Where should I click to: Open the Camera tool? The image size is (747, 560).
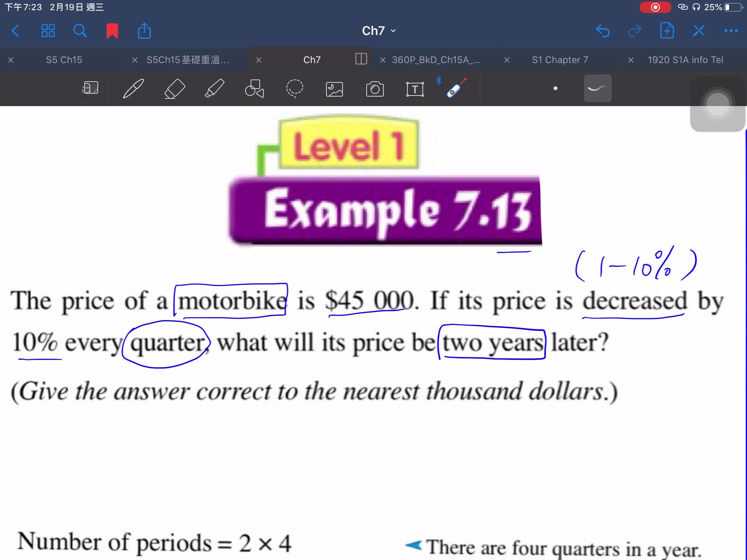point(375,89)
